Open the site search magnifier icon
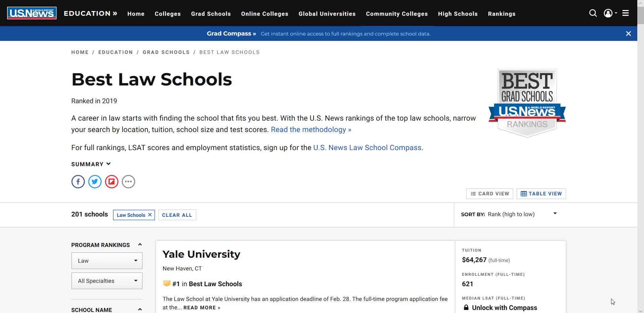Screen dimensions: 644x313 tap(593, 13)
